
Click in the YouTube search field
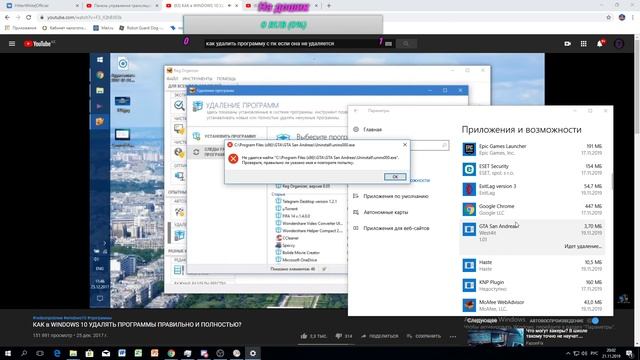coord(294,44)
